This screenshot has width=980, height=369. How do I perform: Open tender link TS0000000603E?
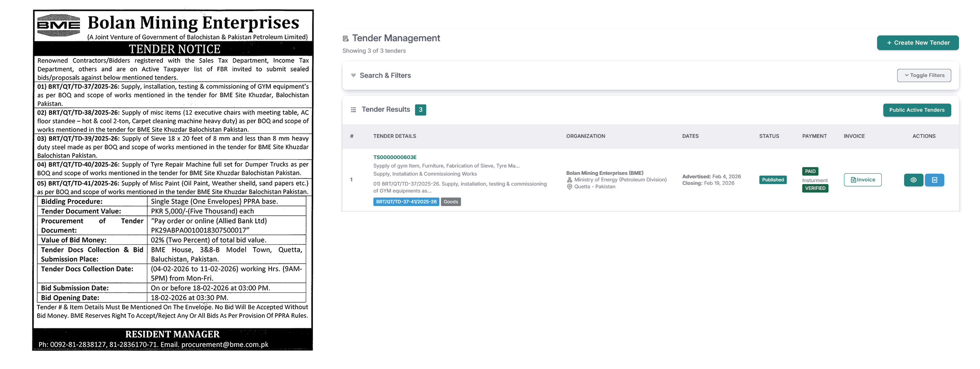point(395,157)
